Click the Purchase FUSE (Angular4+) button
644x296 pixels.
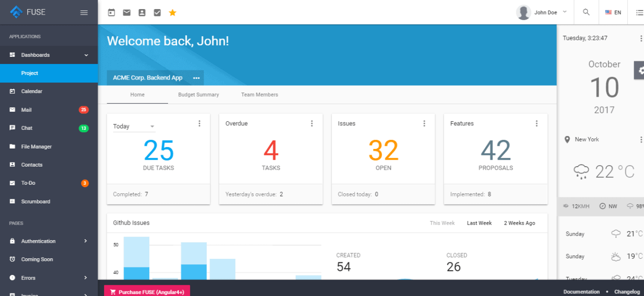(x=147, y=291)
